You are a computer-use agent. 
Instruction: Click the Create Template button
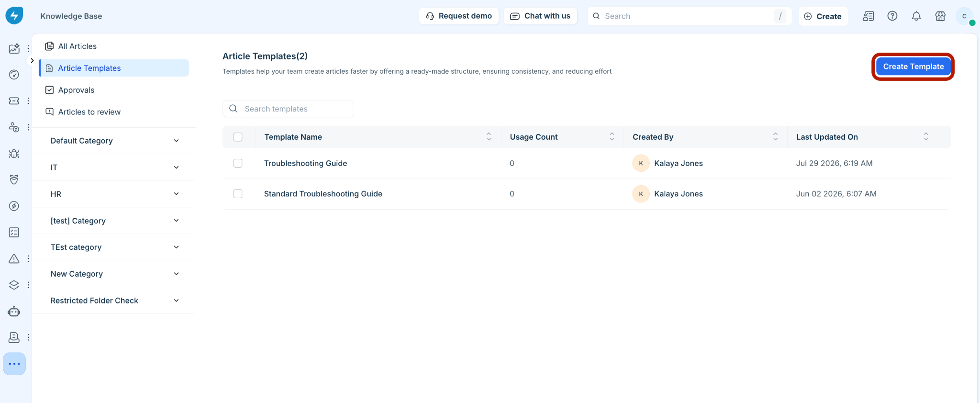913,67
